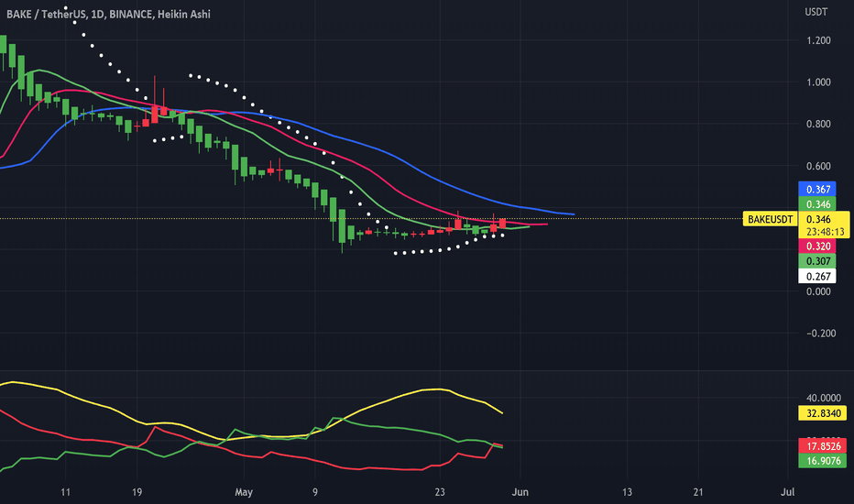Click the yellow 0.346 current price label
The image size is (854, 504).
point(818,220)
